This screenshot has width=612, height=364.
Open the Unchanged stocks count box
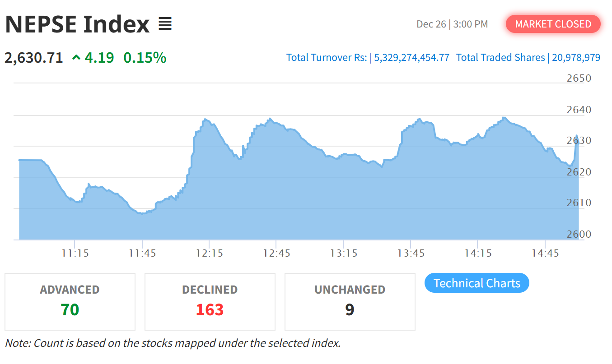click(350, 301)
